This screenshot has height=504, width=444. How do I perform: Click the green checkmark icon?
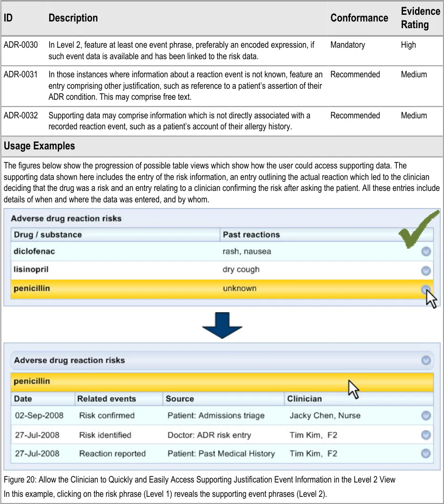(419, 230)
